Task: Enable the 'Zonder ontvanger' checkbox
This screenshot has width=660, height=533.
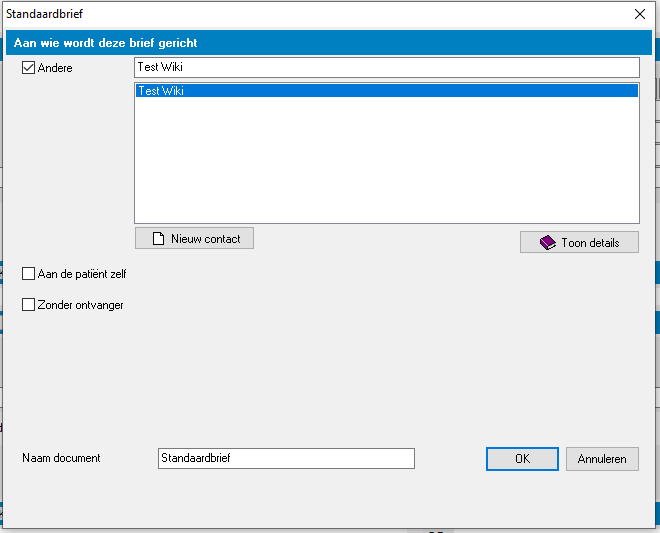Action: pyautogui.click(x=28, y=304)
